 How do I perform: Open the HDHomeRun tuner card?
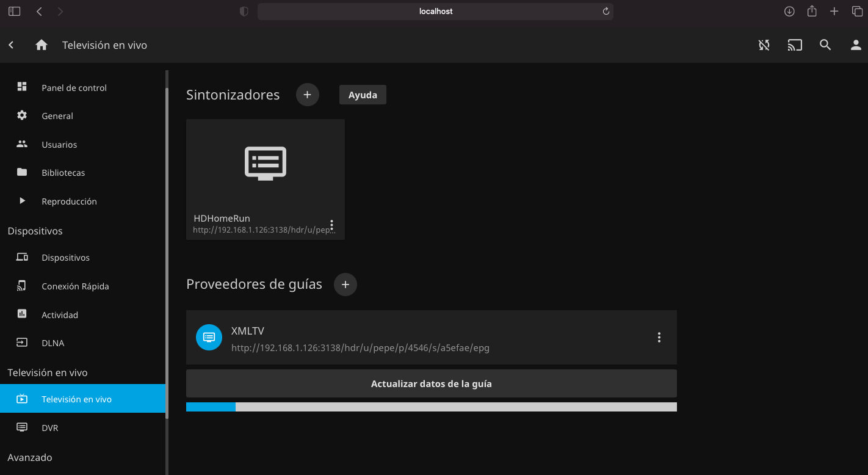click(265, 165)
